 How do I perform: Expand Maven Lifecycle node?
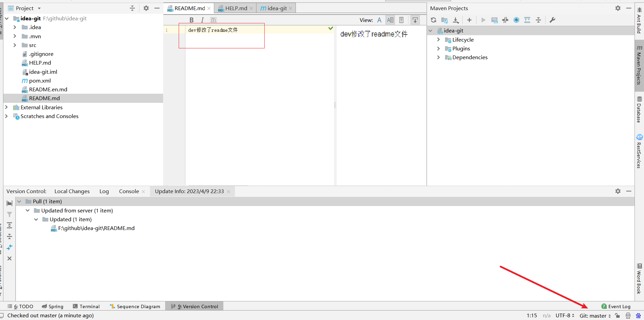tap(439, 40)
